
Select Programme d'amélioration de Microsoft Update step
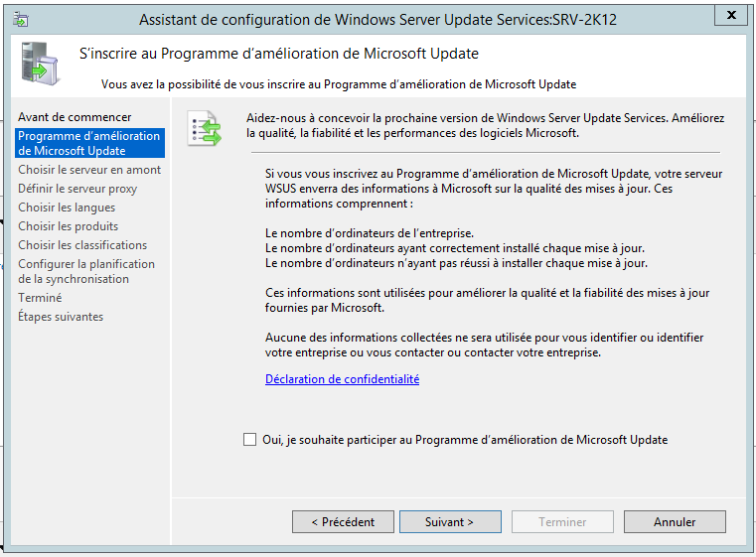coord(90,143)
